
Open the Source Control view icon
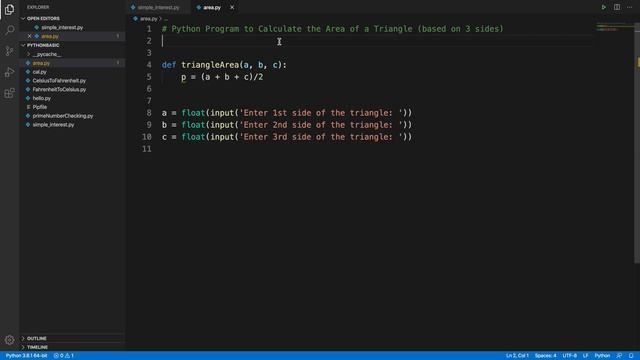point(9,51)
